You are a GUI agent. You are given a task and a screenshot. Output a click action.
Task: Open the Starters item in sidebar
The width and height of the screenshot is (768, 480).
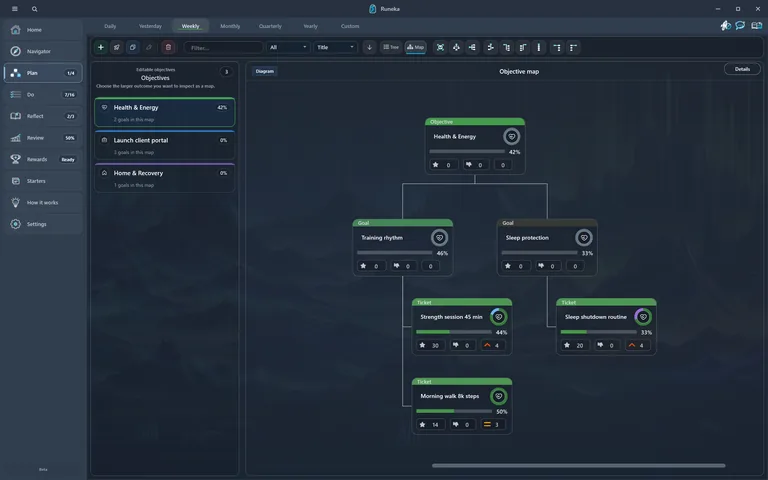pos(43,181)
